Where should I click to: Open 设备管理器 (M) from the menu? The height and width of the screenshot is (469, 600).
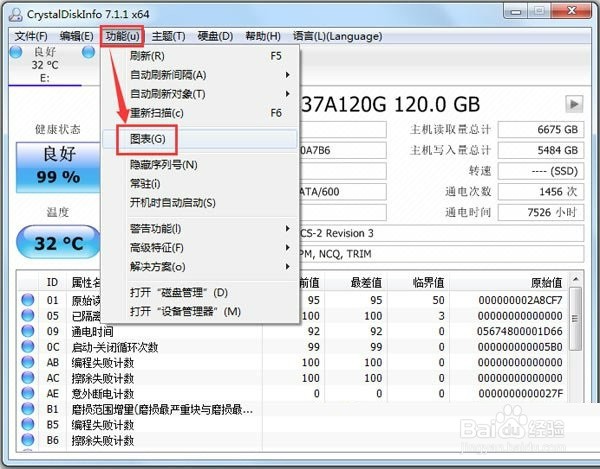(200, 311)
